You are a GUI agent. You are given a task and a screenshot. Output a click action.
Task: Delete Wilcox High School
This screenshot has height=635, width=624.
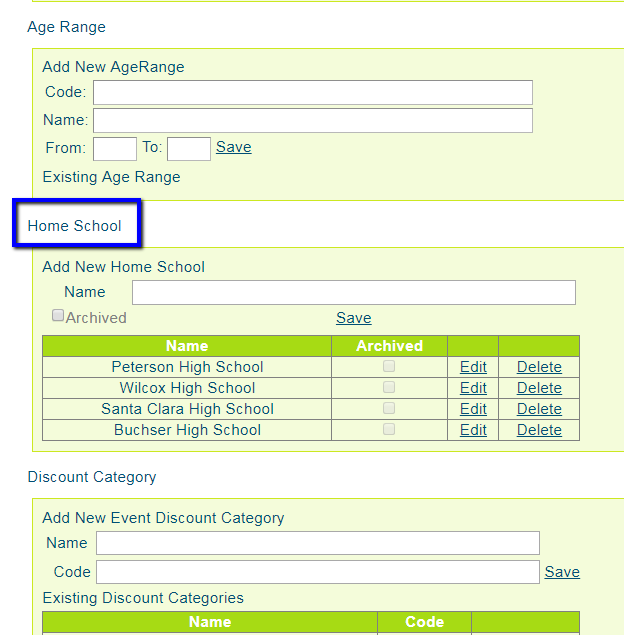(x=539, y=388)
